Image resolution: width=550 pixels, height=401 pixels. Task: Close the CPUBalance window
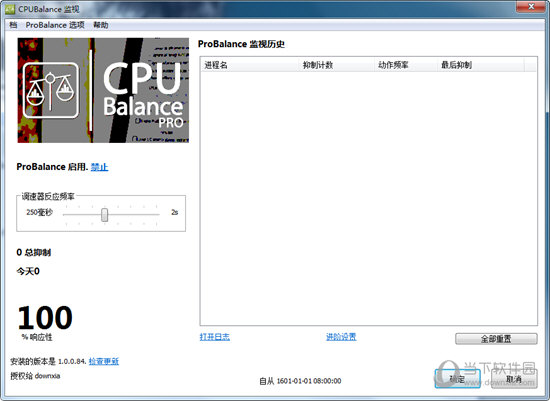point(531,7)
